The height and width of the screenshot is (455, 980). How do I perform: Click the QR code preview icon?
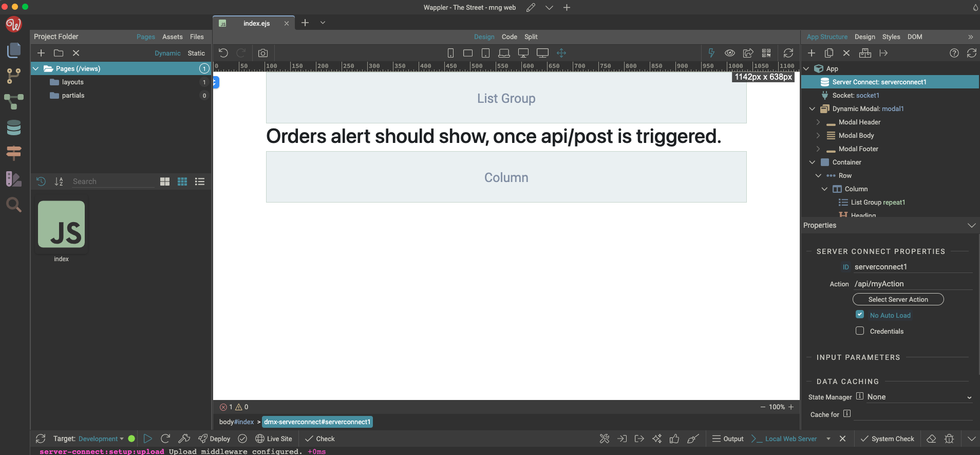pyautogui.click(x=766, y=53)
